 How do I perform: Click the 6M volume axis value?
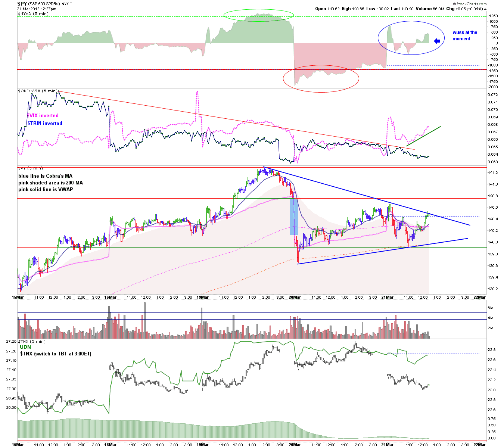[491, 308]
